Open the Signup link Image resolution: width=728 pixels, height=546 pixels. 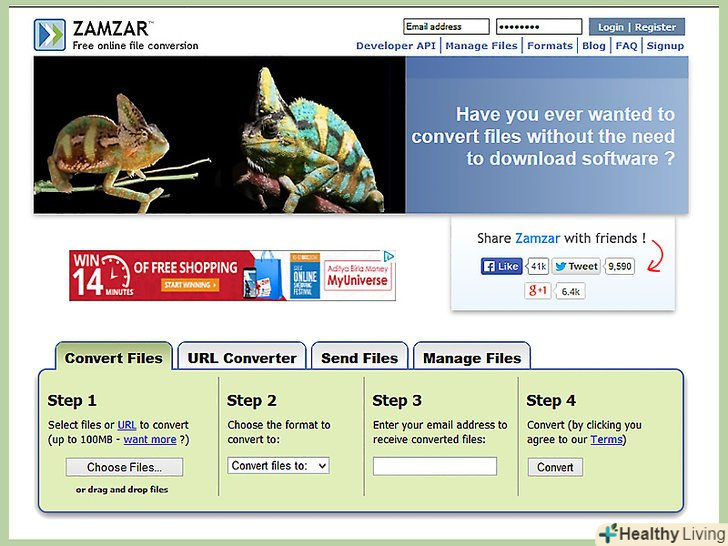(665, 46)
